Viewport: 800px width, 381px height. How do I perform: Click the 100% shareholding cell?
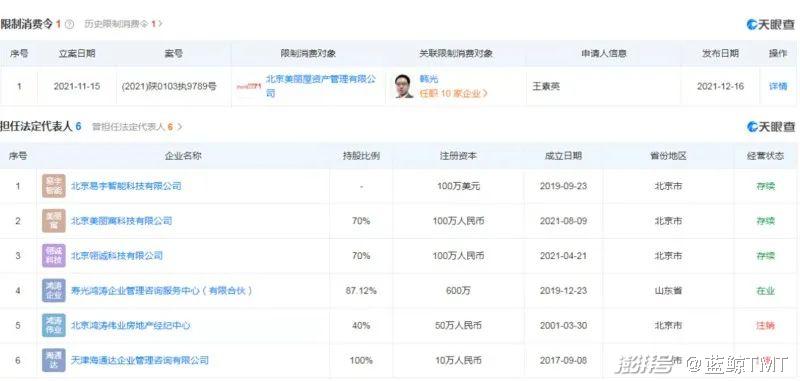361,360
